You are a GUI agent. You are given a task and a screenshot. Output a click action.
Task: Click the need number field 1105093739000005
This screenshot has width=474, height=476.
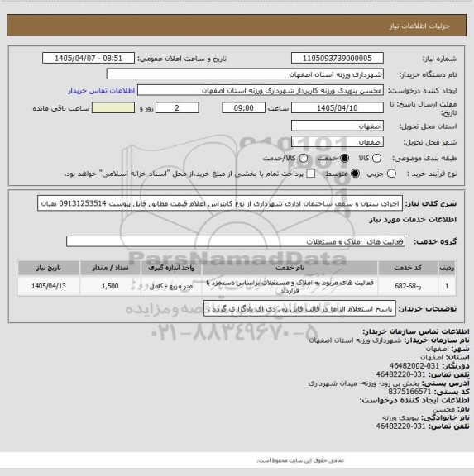[x=338, y=58]
